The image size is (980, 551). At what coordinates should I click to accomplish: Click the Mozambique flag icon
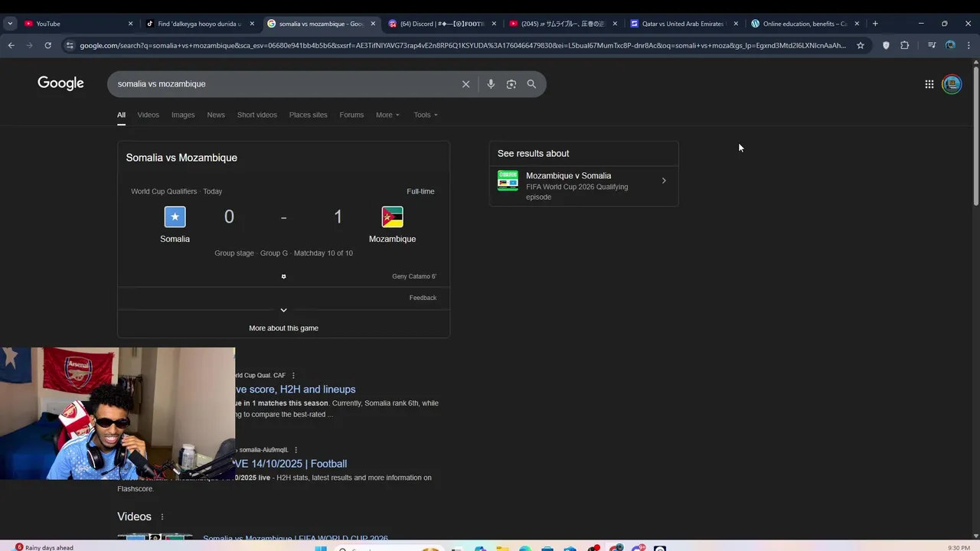(x=392, y=217)
